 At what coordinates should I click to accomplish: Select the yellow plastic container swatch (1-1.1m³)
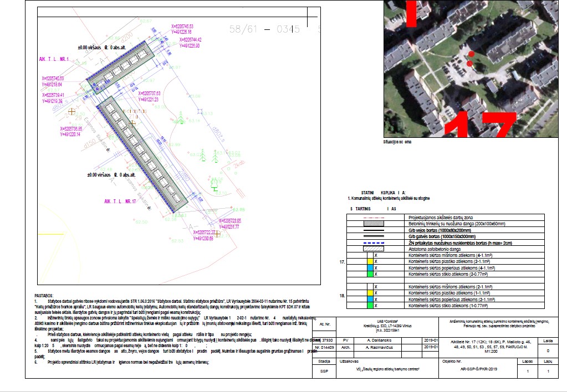click(x=370, y=293)
